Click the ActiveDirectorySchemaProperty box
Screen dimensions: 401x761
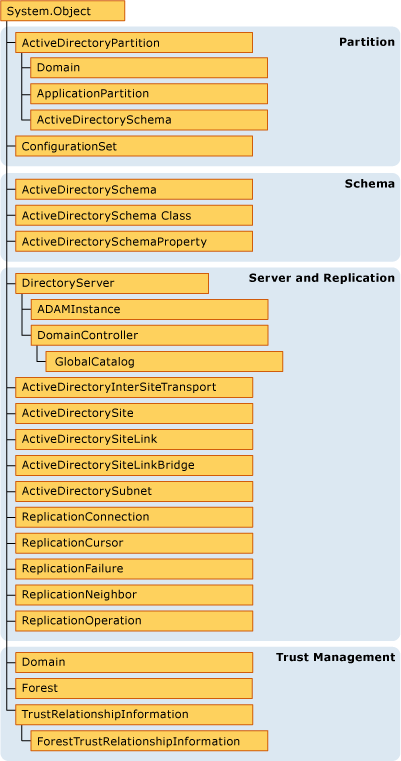[x=134, y=241]
